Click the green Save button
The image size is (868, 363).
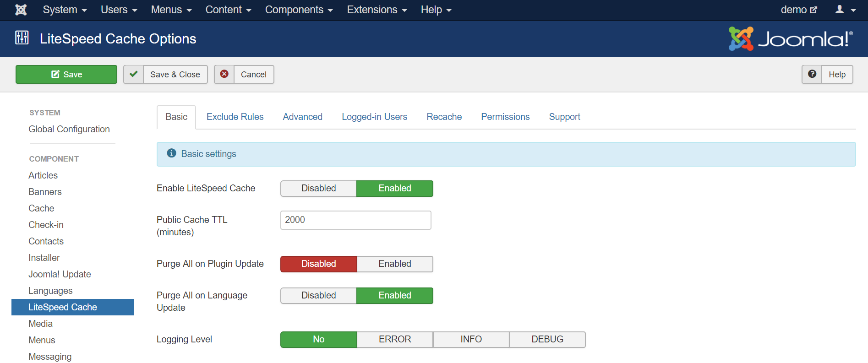pos(66,74)
